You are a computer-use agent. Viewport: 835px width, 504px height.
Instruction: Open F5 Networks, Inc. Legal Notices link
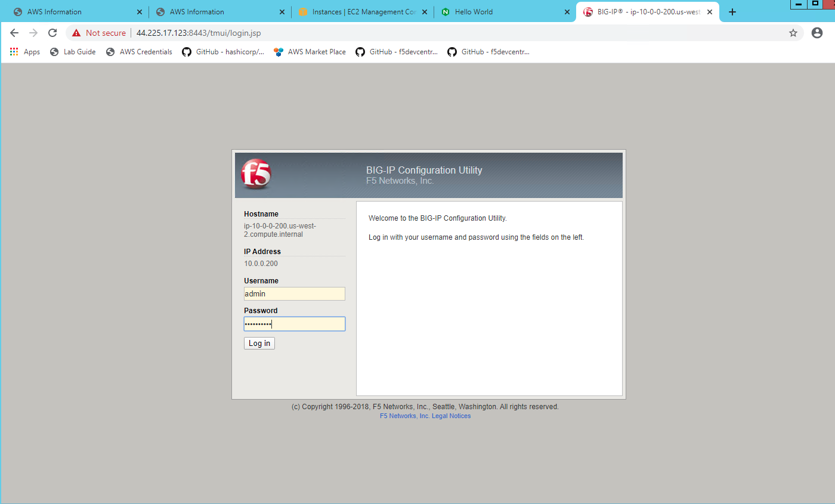[x=425, y=416]
